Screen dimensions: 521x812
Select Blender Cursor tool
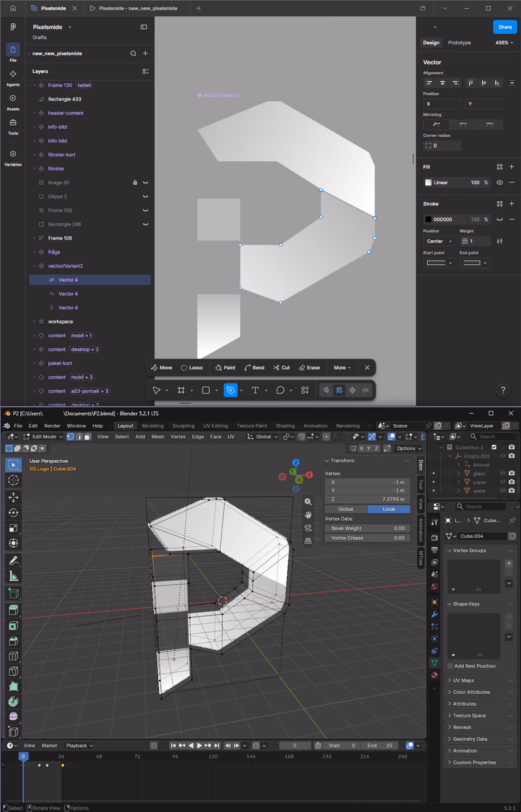(x=13, y=480)
